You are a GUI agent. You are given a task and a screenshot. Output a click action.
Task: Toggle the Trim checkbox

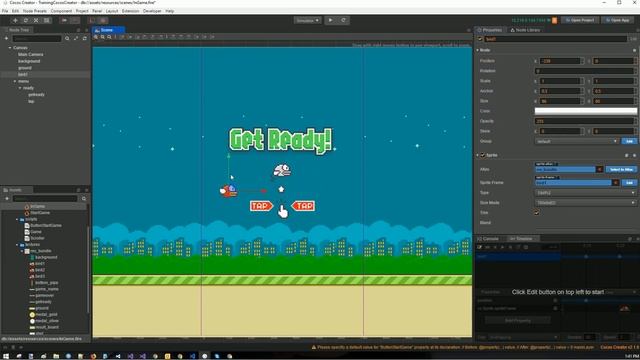point(537,213)
